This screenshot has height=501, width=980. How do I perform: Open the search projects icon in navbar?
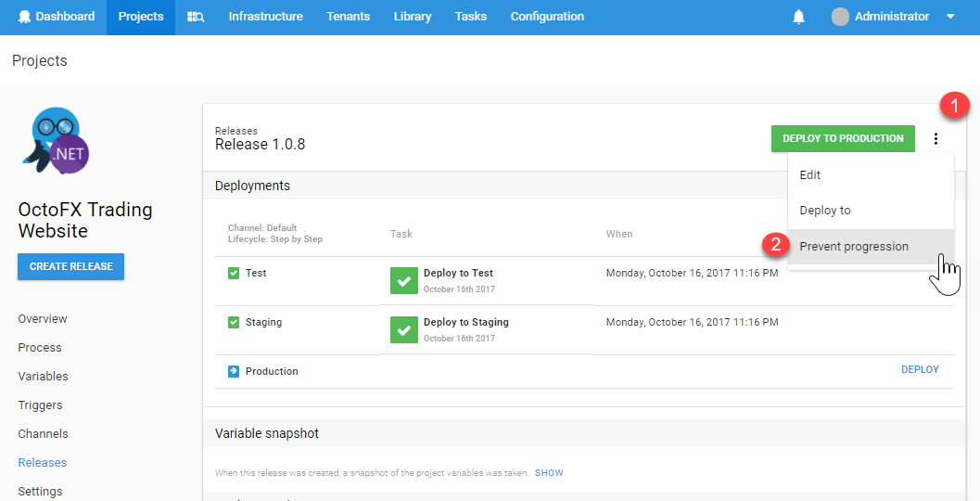196,17
